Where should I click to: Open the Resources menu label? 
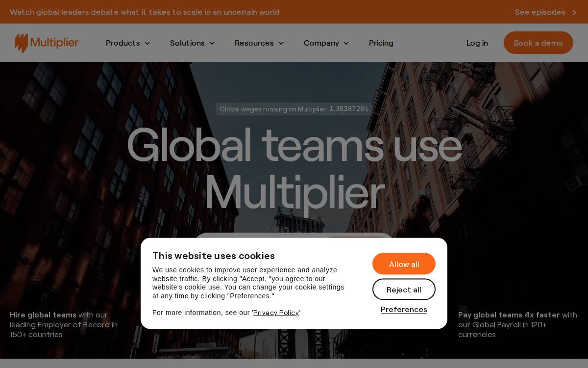pos(254,43)
